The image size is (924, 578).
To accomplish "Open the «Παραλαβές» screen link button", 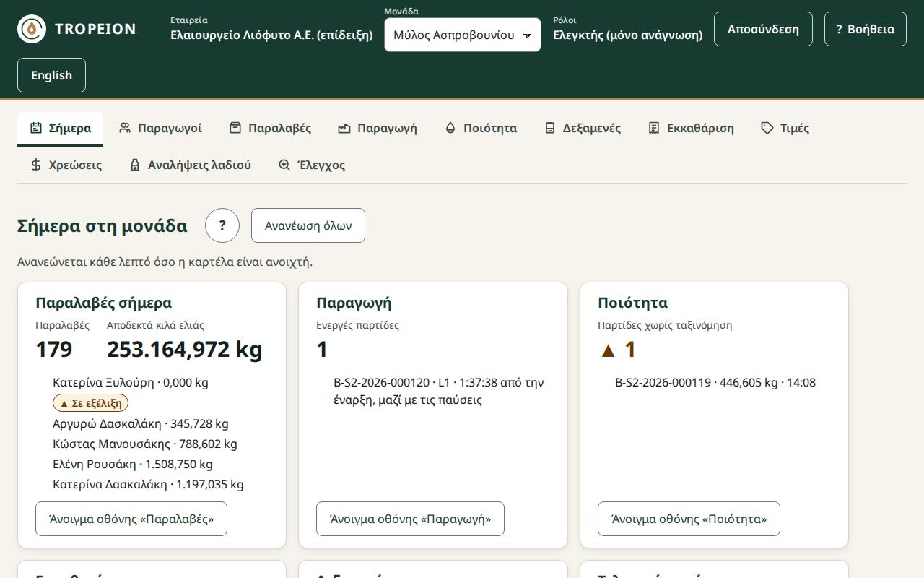I will pos(131,519).
